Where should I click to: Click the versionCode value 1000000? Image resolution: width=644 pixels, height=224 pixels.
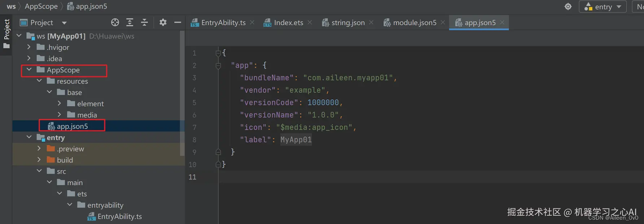pos(323,102)
